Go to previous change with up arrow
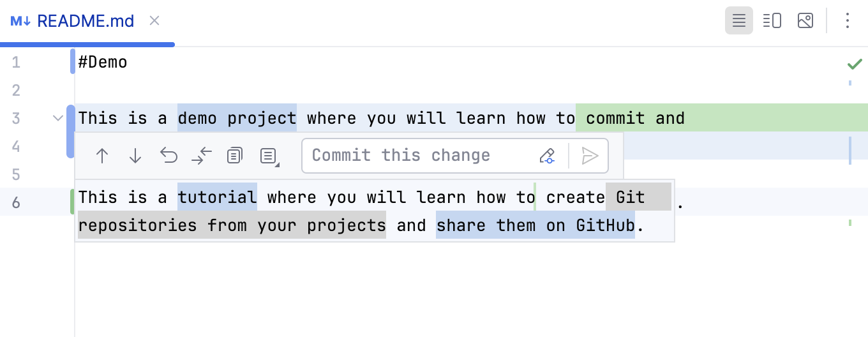Viewport: 868px width, 337px height. click(102, 156)
